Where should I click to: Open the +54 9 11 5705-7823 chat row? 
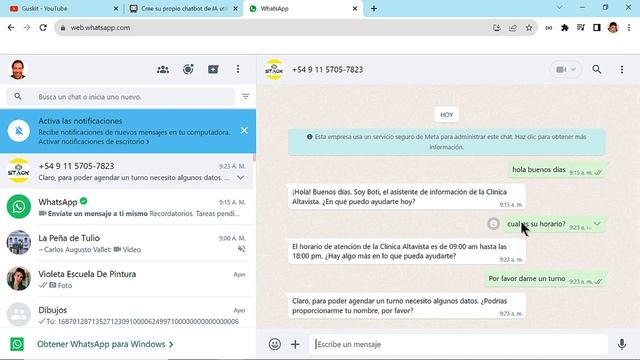click(x=128, y=171)
